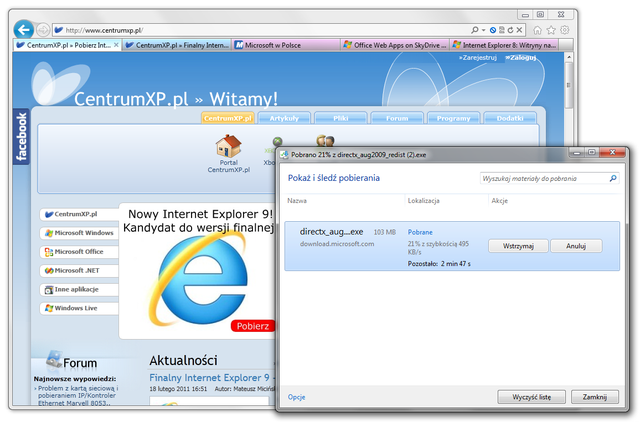Switch to Microsoft w Polsce tab

(286, 45)
